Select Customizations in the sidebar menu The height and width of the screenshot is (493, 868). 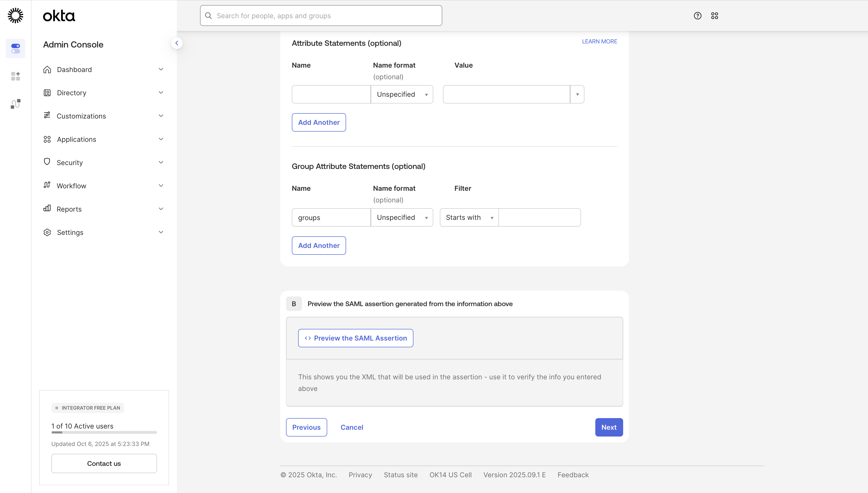[x=81, y=116]
